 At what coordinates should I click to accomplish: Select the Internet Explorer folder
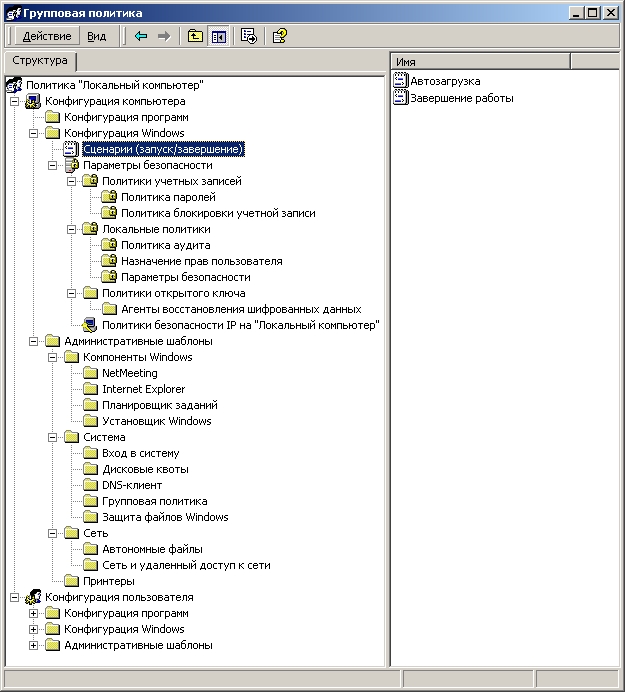pyautogui.click(x=143, y=389)
